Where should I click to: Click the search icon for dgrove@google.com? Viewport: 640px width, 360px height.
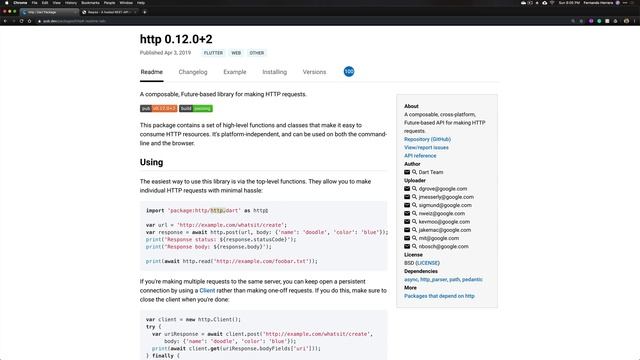click(x=414, y=189)
